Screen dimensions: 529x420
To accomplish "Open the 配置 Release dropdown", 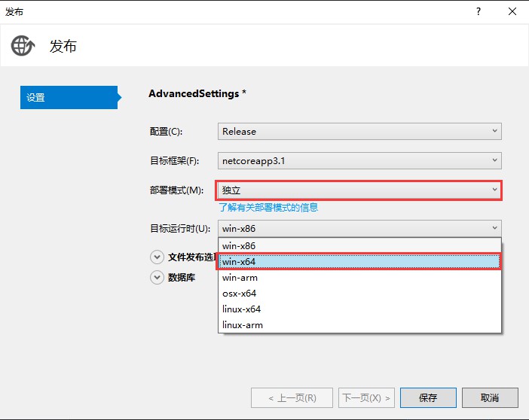I will pyautogui.click(x=359, y=132).
